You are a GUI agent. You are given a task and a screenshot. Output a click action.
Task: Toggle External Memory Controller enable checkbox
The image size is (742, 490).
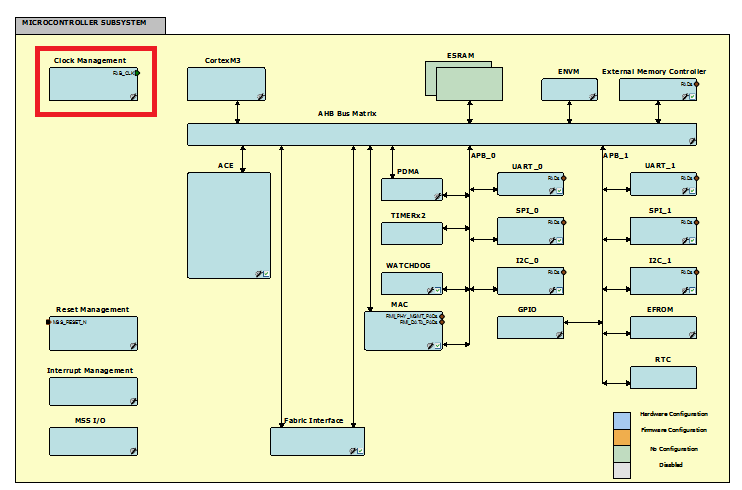point(691,96)
